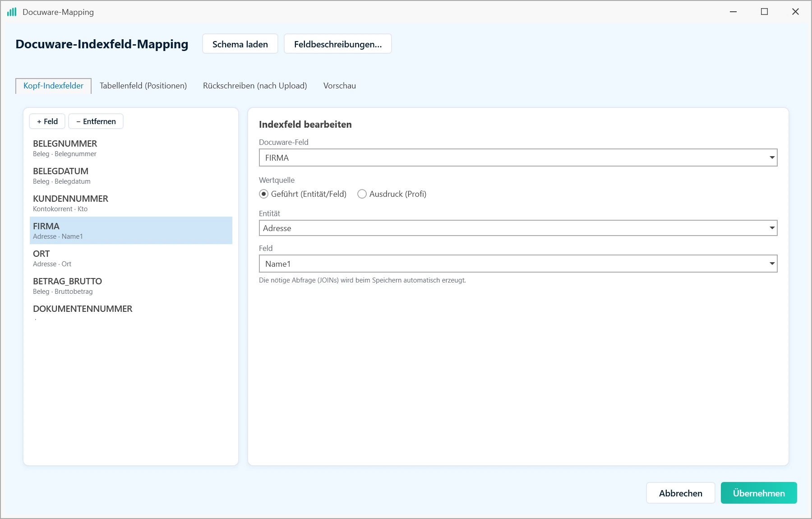This screenshot has height=519, width=812.
Task: Open the Feld dropdown showing Name1
Action: [x=518, y=264]
